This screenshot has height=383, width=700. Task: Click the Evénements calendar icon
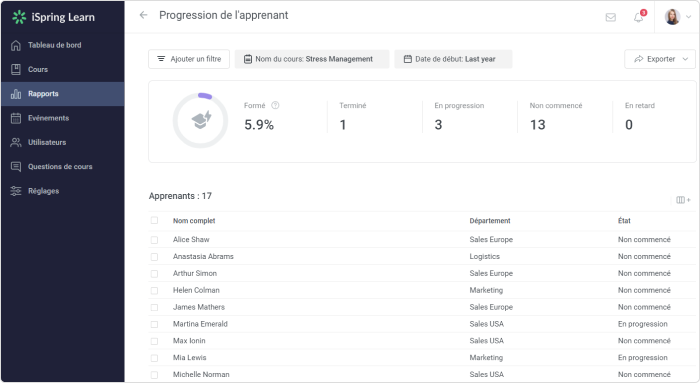(x=16, y=118)
